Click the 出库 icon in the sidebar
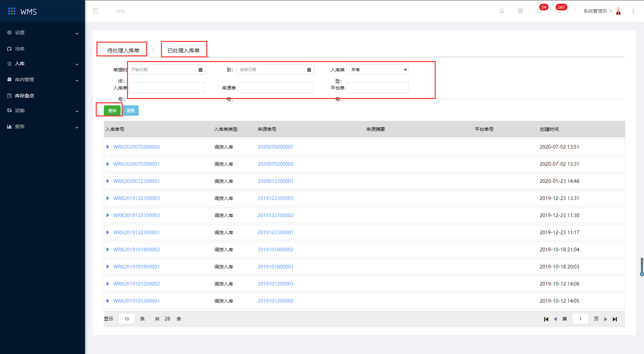644x354 pixels. [x=9, y=49]
